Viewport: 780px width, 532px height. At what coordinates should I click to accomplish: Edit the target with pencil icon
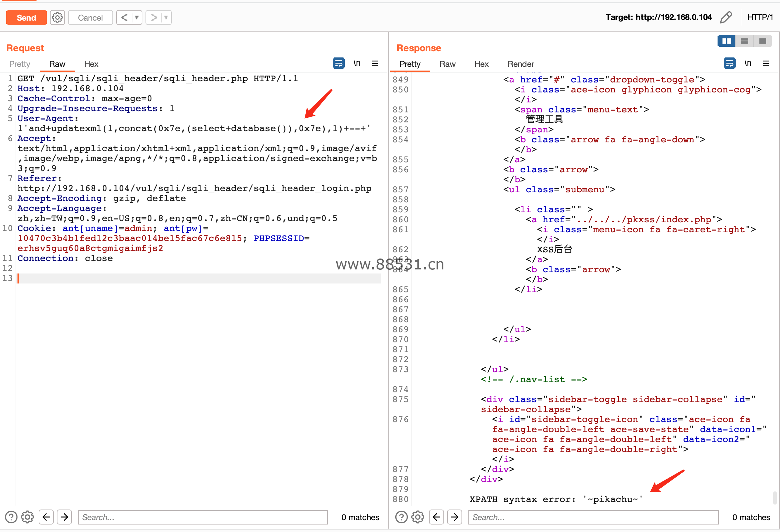pyautogui.click(x=726, y=17)
